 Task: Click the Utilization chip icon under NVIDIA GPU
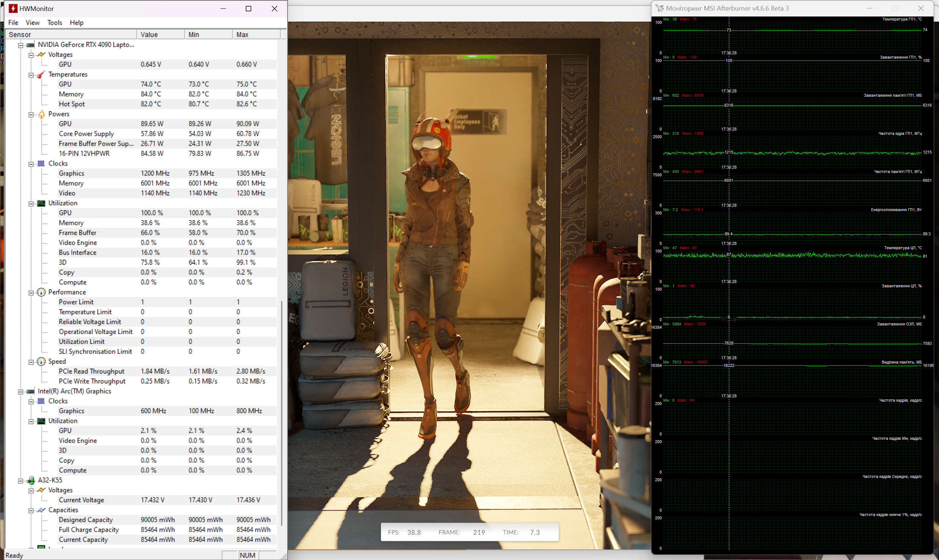[41, 203]
